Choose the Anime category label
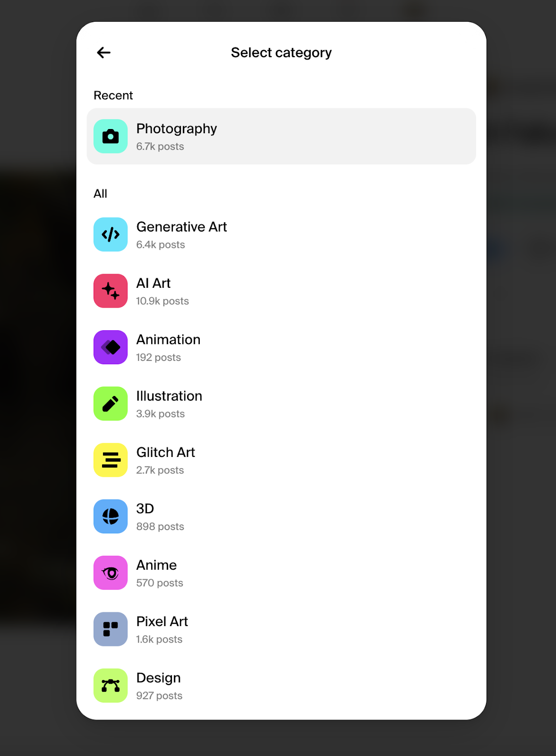The height and width of the screenshot is (756, 556). 157,565
